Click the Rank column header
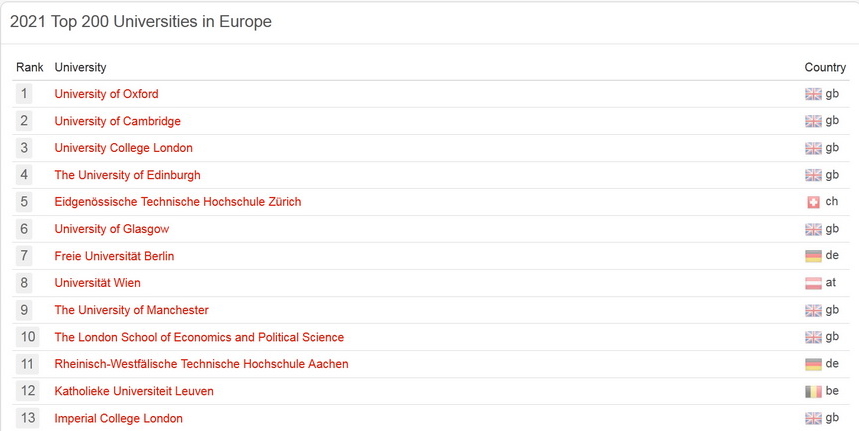 (29, 67)
